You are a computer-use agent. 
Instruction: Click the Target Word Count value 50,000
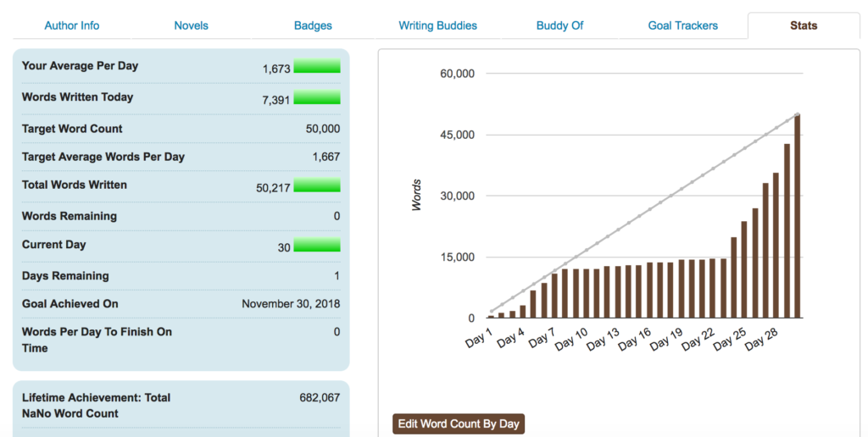click(322, 130)
